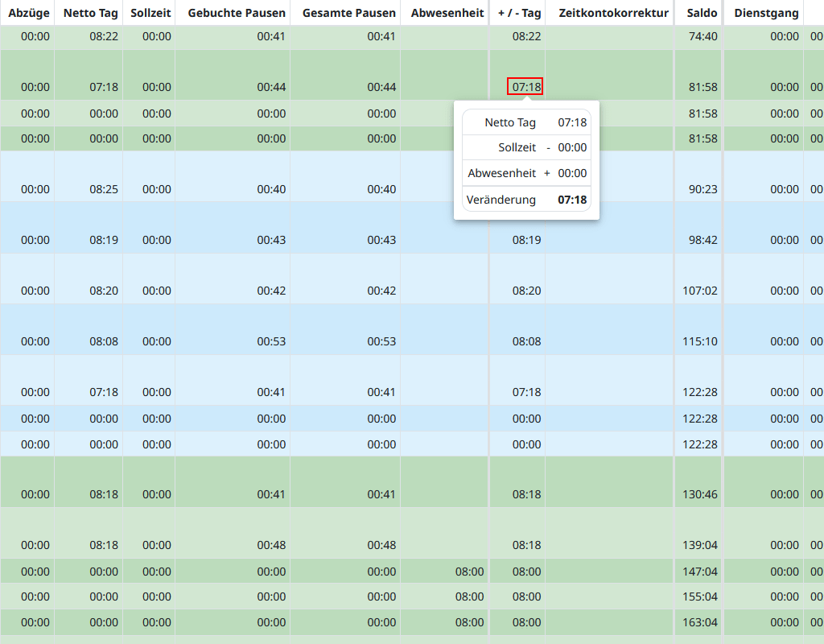Click the Netto Tag cell showing 08:25
This screenshot has height=644, width=824.
click(x=104, y=190)
